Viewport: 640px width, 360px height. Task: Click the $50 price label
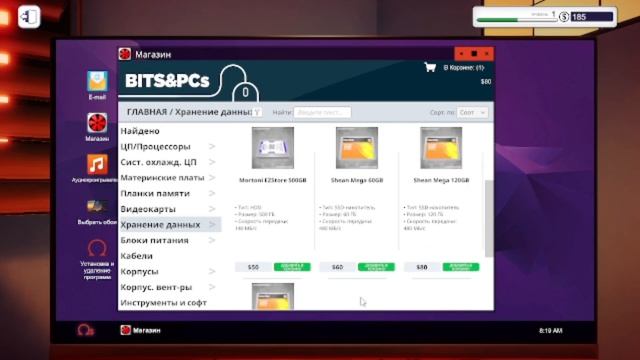(x=253, y=267)
